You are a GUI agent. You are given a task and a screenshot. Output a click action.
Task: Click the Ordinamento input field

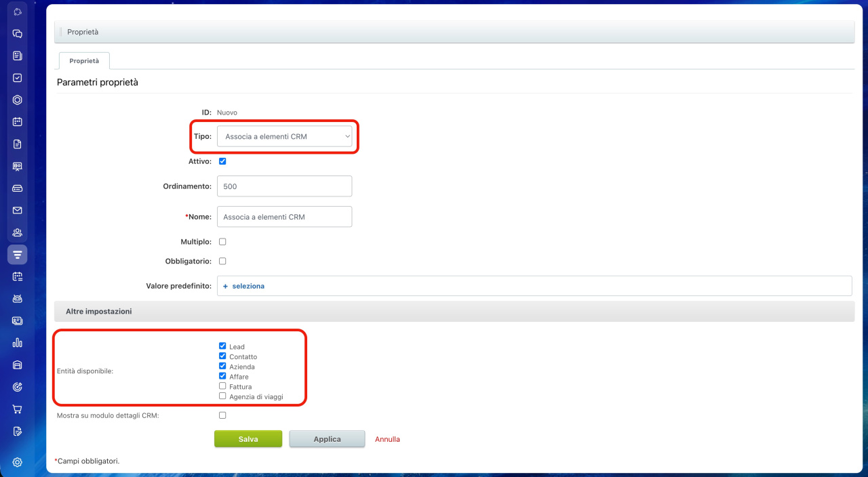(285, 186)
